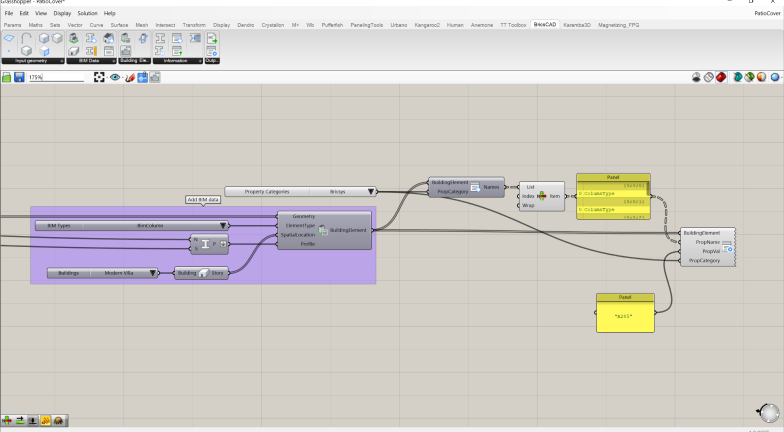This screenshot has height=432, width=784.
Task: Click the first icon in Output group
Action: [x=212, y=38]
